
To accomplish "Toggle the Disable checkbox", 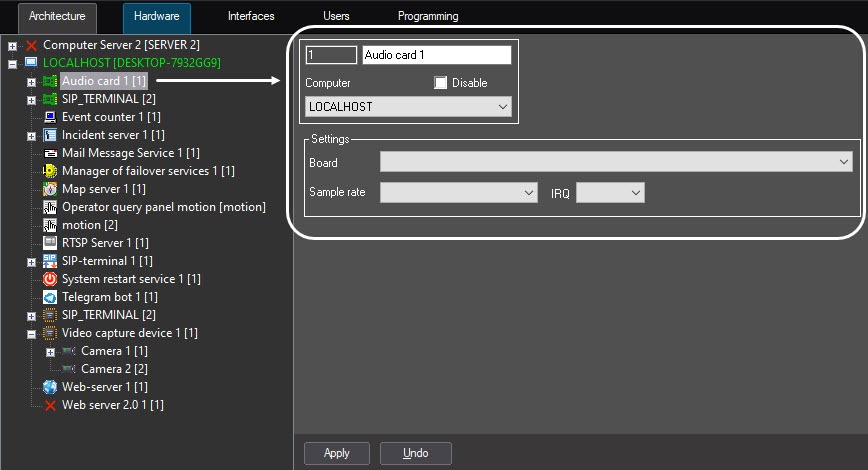I will [441, 83].
